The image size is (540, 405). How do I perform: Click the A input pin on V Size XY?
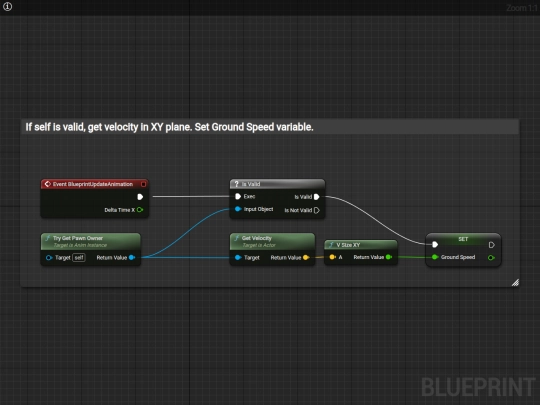(332, 257)
